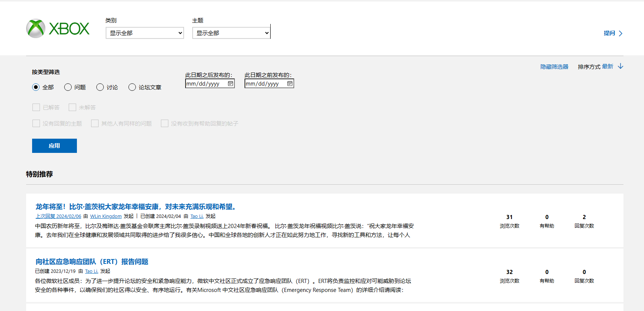Image resolution: width=644 pixels, height=311 pixels.
Task: Click the 按类型筛选 label
Action: (46, 72)
